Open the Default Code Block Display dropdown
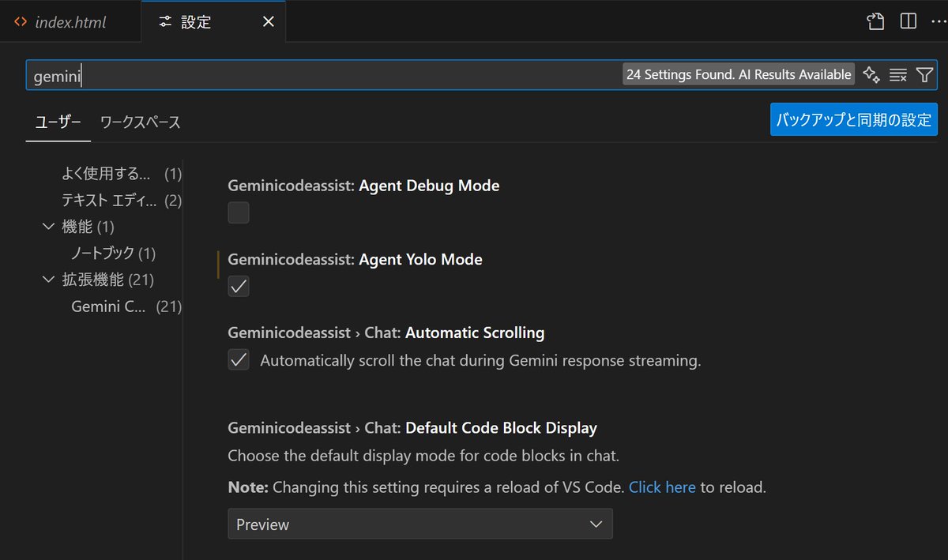948x560 pixels. (419, 524)
